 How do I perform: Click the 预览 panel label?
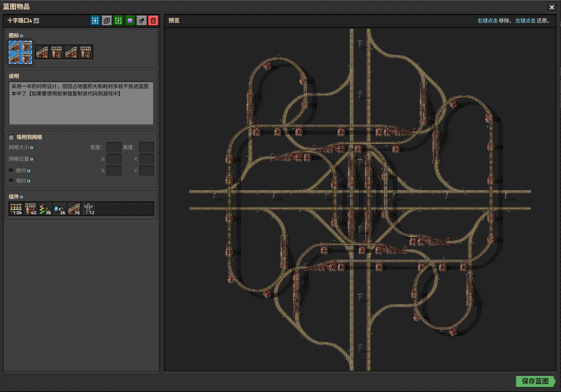point(174,21)
